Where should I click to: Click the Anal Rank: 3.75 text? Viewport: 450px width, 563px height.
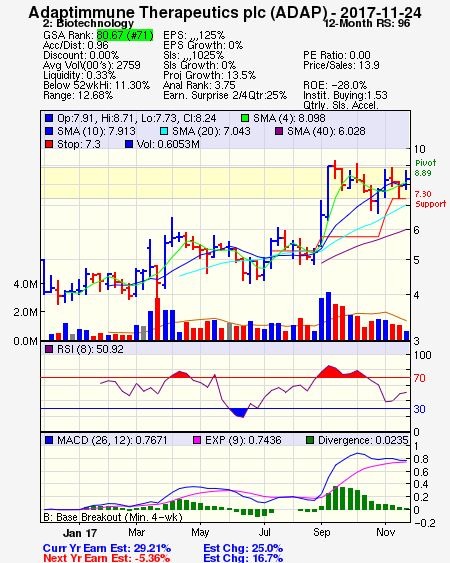[x=199, y=85]
